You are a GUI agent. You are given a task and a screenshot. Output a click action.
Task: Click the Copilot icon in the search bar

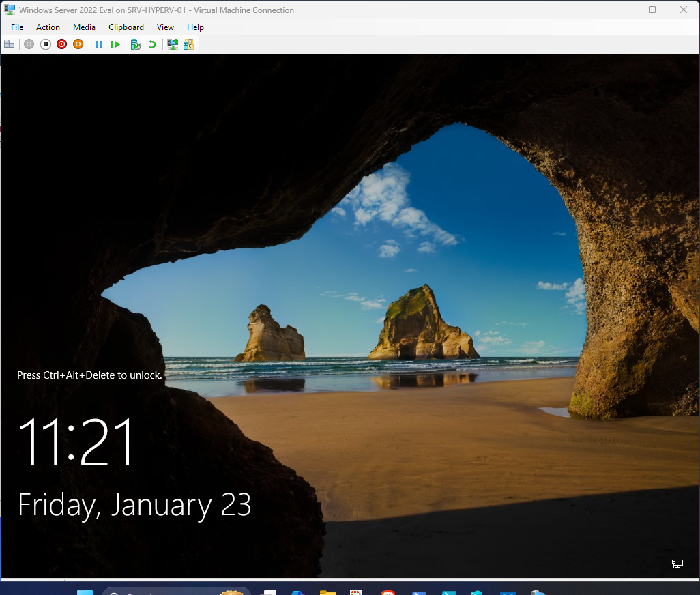point(233,591)
